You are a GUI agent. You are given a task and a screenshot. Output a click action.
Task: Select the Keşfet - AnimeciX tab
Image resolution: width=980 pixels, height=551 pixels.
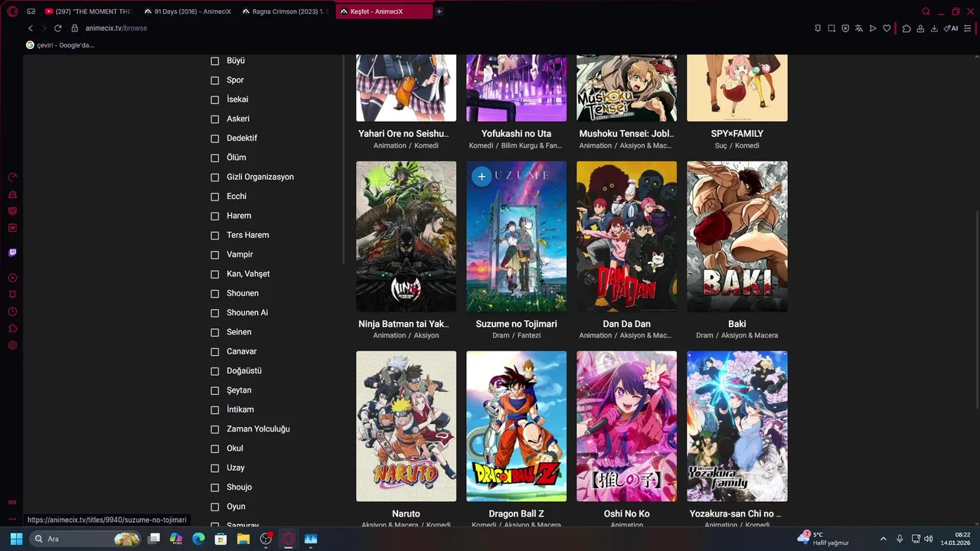coord(384,11)
